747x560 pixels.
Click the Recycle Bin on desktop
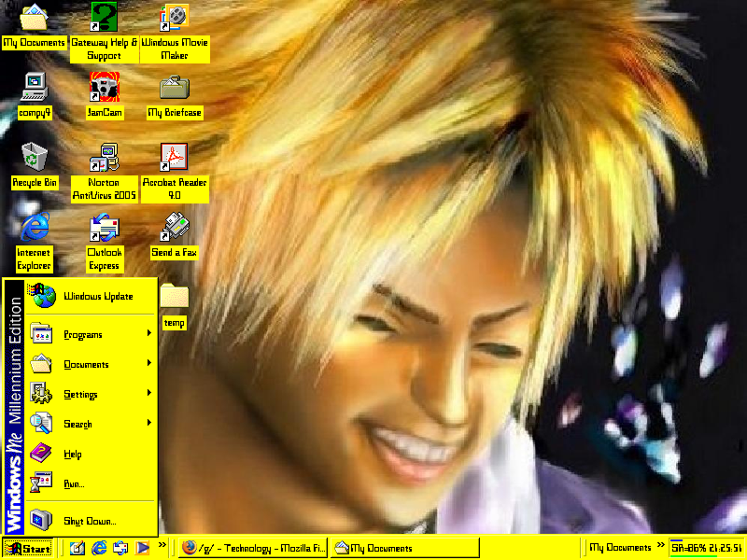point(35,157)
